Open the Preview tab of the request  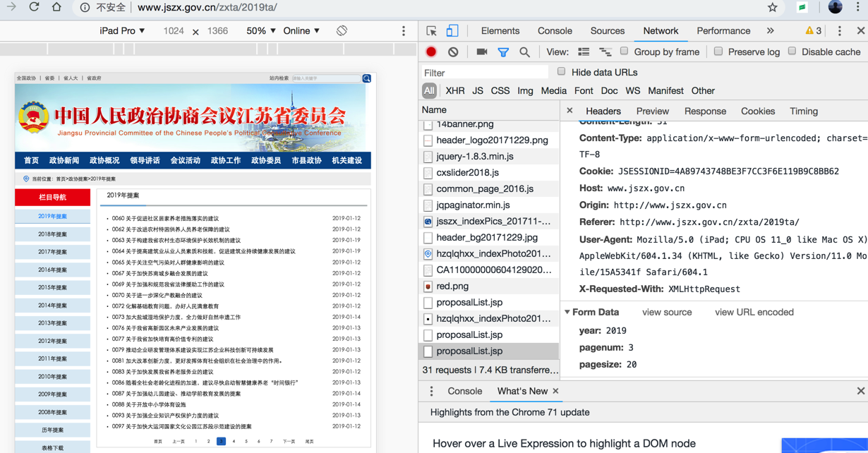[x=652, y=111]
